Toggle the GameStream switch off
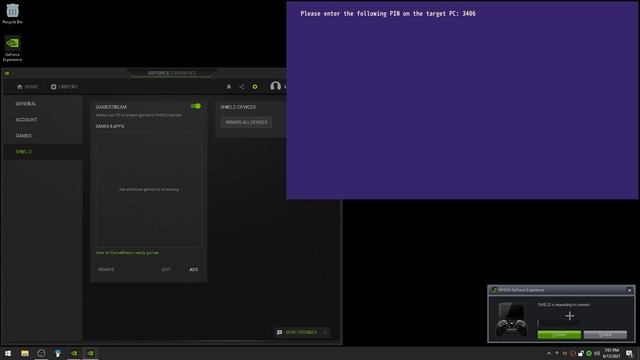Screen dimensions: 640x360 [x=196, y=106]
